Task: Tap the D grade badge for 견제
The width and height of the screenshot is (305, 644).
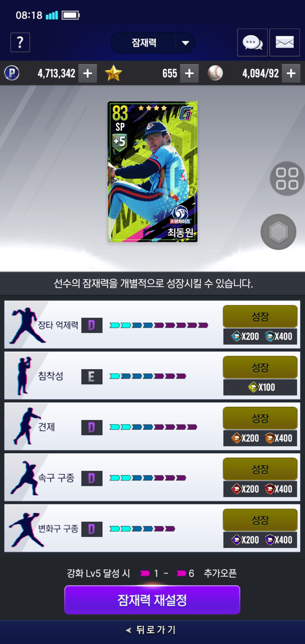Action: (92, 427)
